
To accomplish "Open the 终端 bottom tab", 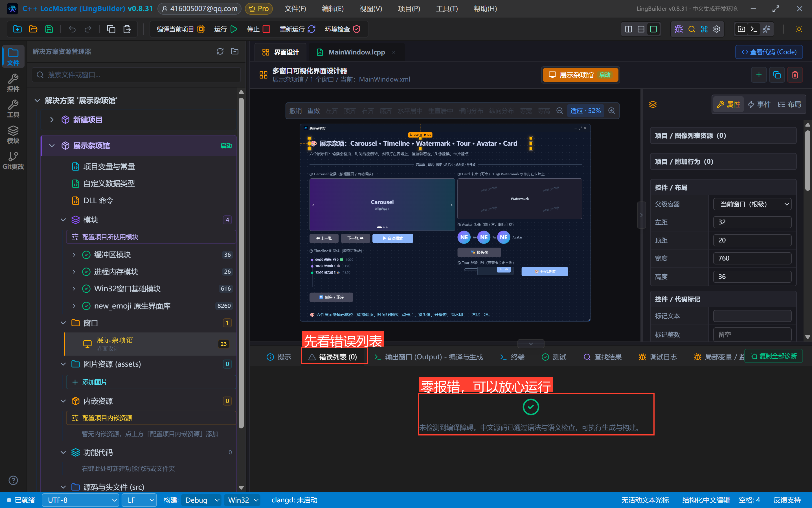I will click(x=512, y=357).
